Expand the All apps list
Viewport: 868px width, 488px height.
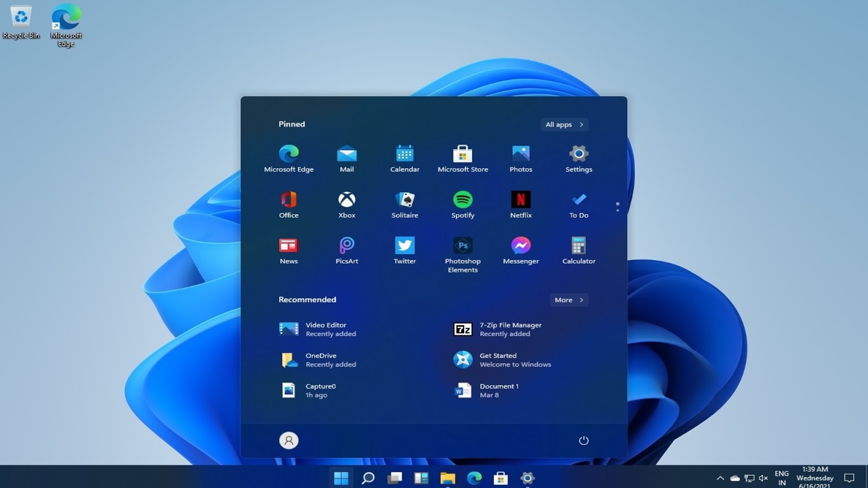[x=564, y=124]
